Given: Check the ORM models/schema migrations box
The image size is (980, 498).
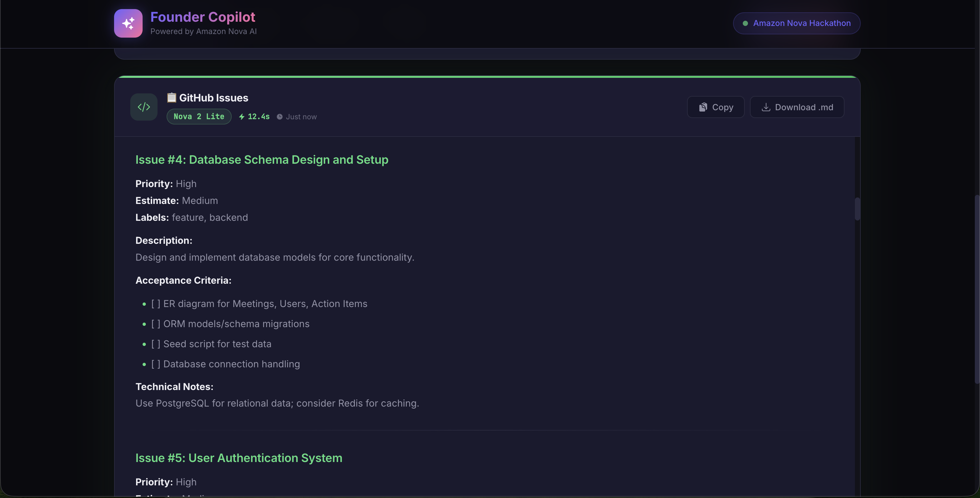Looking at the screenshot, I should [x=156, y=324].
